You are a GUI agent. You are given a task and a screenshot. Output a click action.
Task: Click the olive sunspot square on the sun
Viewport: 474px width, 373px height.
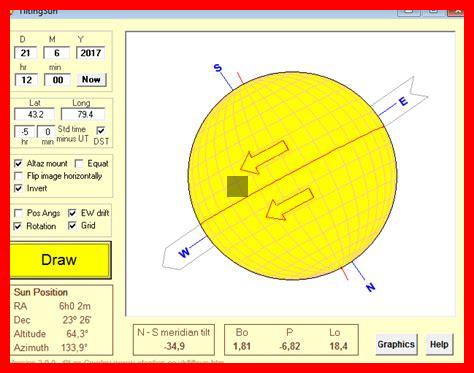point(237,186)
